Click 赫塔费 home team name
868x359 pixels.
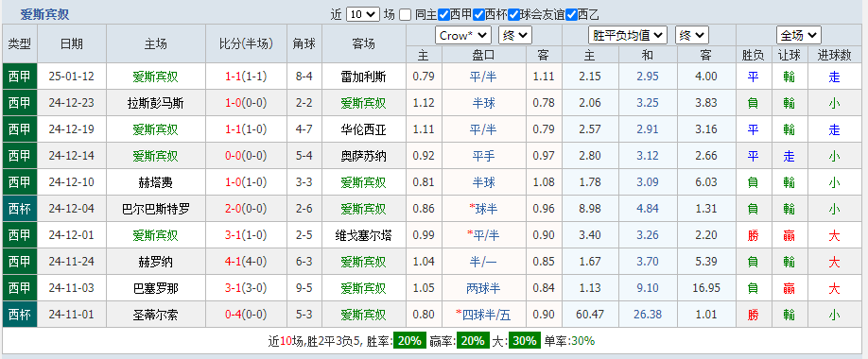click(x=156, y=182)
